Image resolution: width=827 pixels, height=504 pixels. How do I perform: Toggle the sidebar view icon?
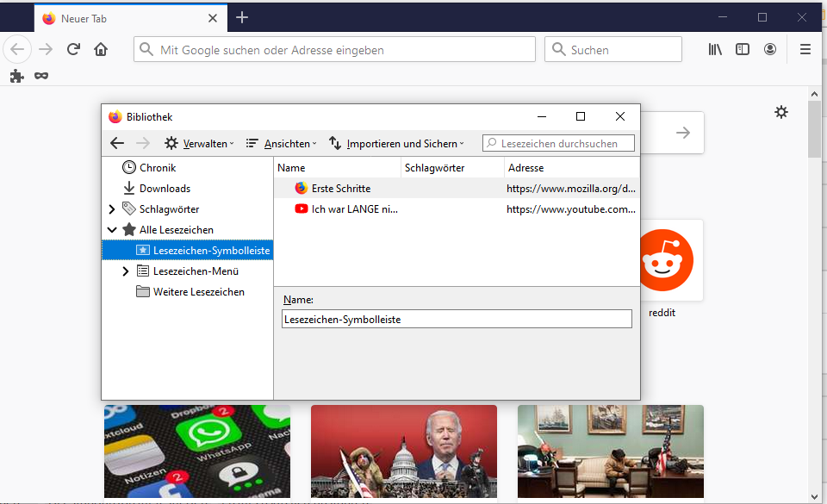point(743,50)
